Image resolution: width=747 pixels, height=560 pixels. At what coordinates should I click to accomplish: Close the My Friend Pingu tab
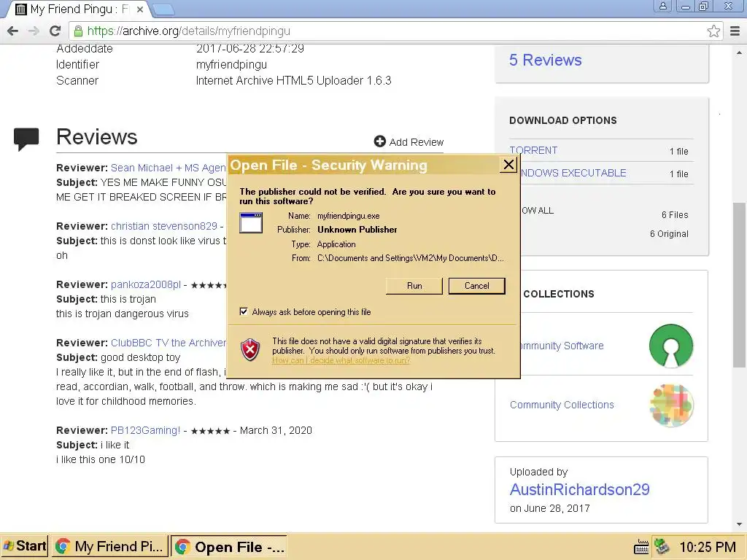(140, 9)
